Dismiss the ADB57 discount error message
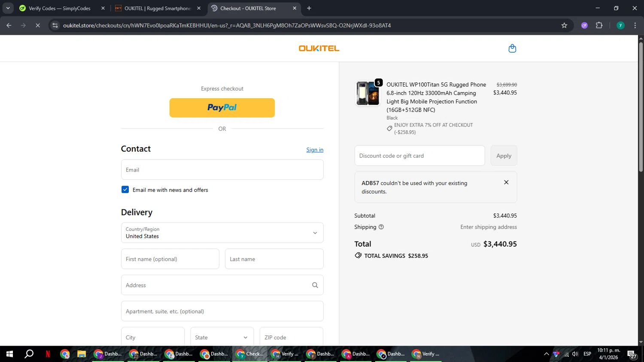 click(x=506, y=182)
